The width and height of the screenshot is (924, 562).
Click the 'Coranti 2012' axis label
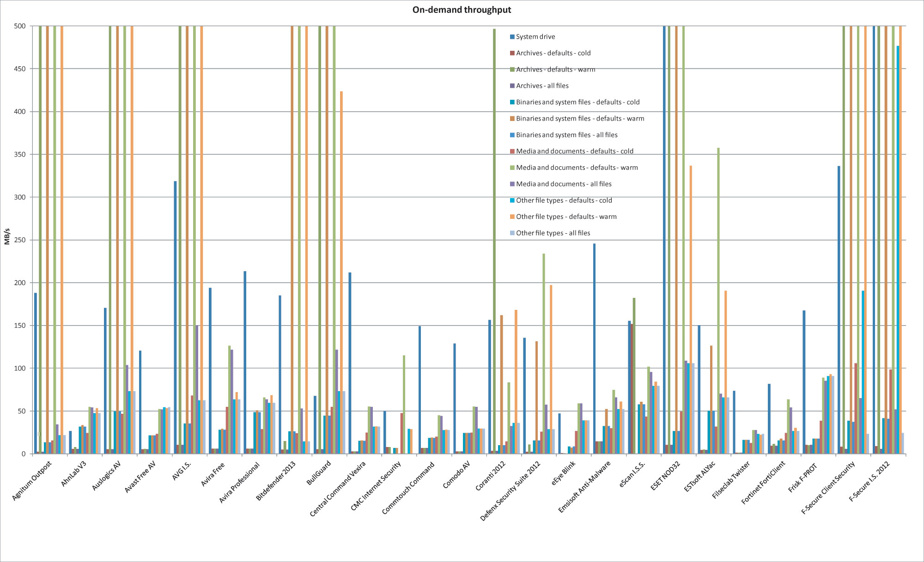491,476
